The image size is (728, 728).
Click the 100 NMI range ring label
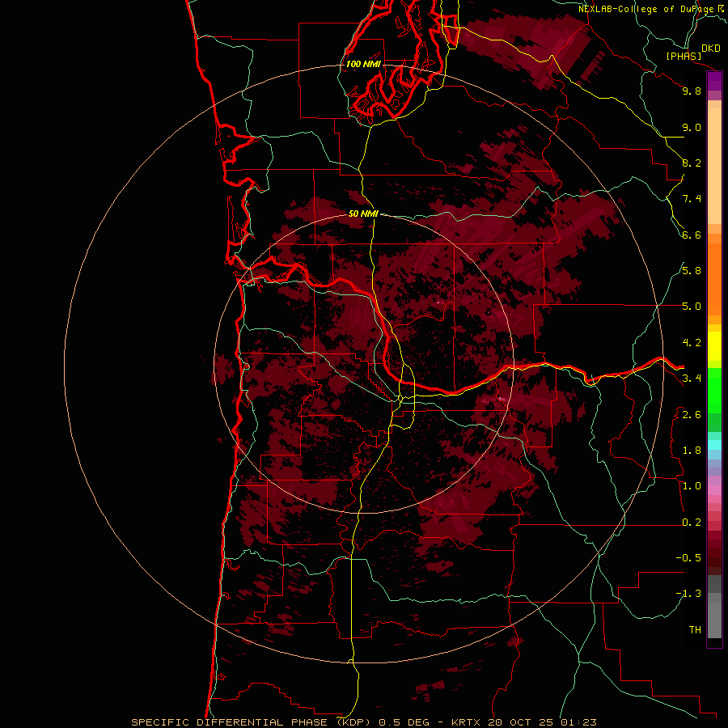(363, 64)
